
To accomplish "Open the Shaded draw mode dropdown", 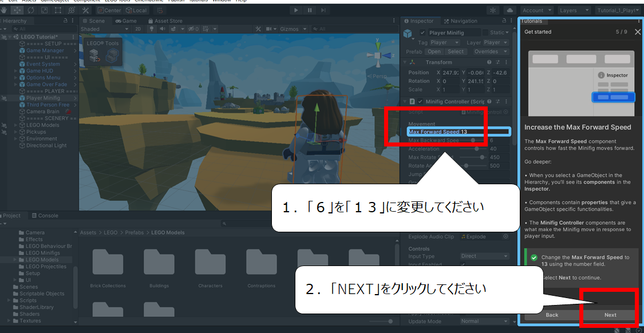I will 105,29.
